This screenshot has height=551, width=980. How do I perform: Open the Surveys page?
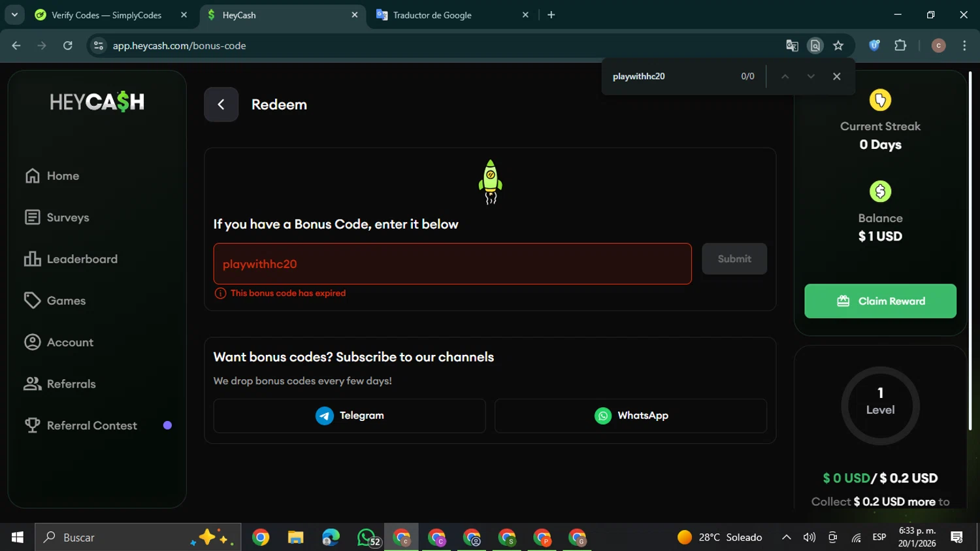coord(57,218)
